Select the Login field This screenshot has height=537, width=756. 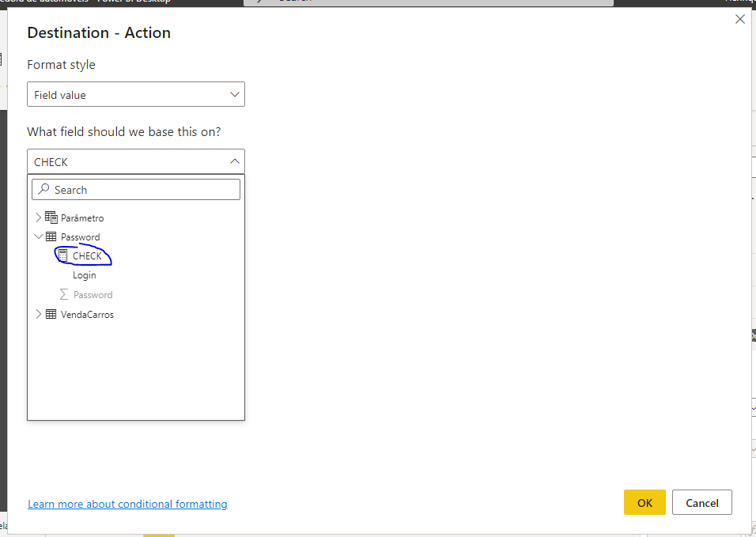(85, 275)
